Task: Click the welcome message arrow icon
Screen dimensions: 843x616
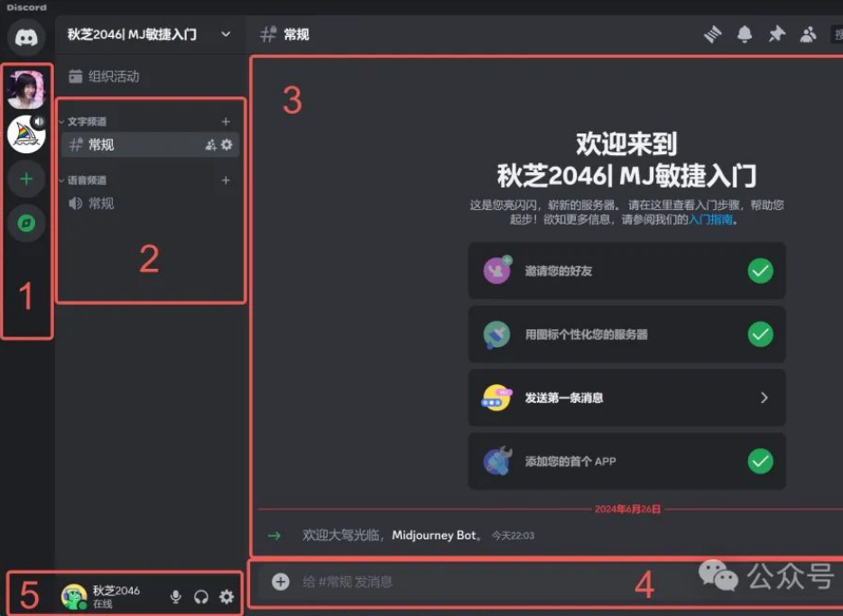Action: tap(274, 536)
